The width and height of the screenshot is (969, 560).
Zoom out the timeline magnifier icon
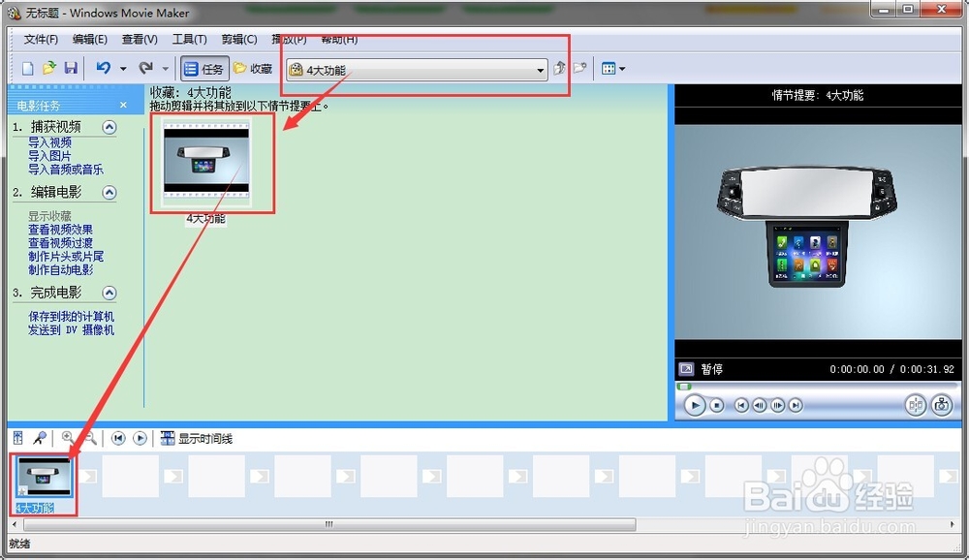90,438
